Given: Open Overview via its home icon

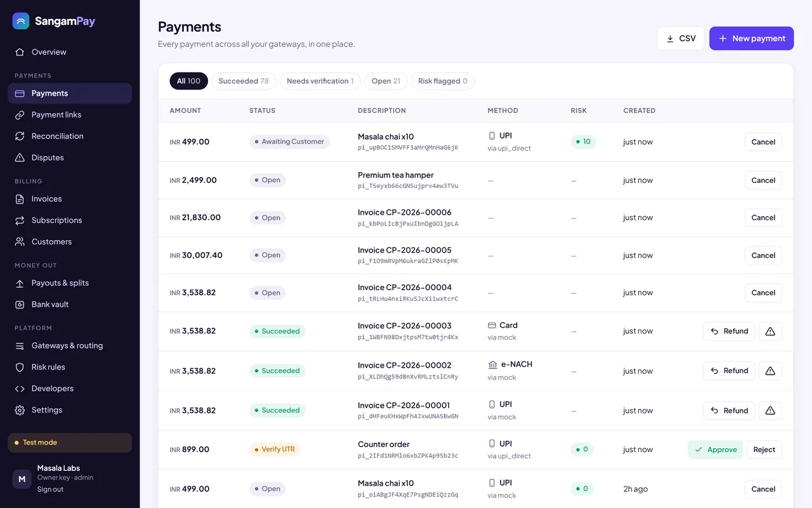Looking at the screenshot, I should [x=20, y=52].
